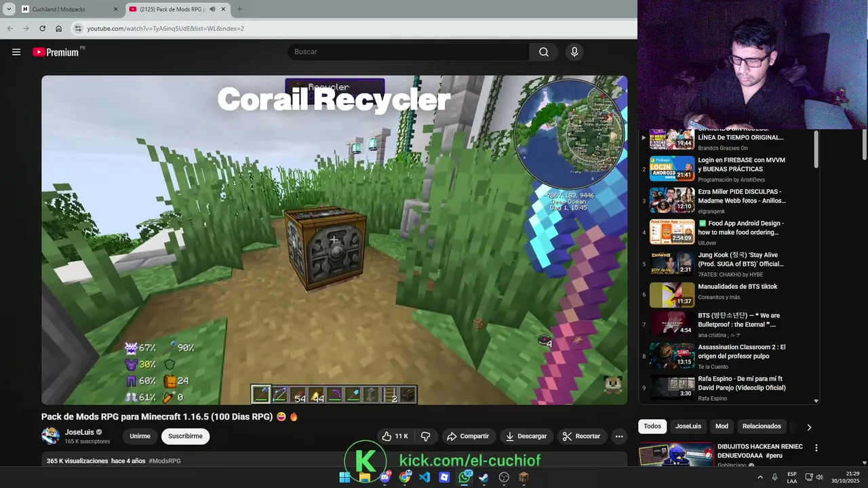Show hidden system tray icons
Screen dimensions: 868x488
[759, 477]
